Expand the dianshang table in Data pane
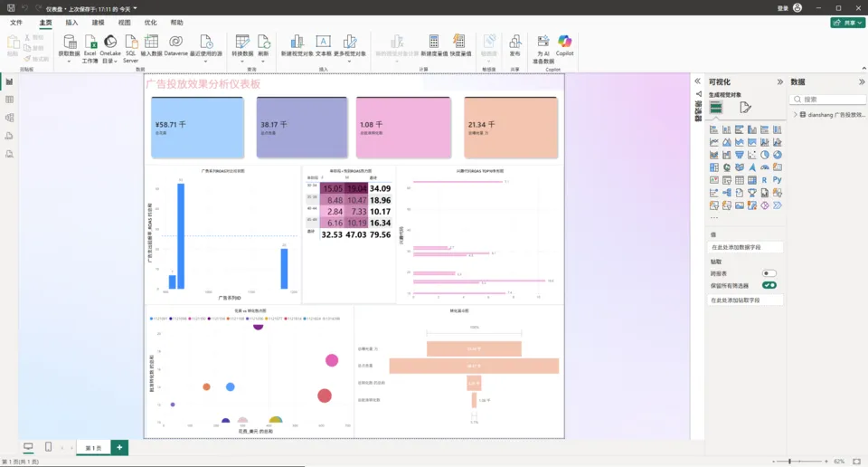Viewport: 868px width, 467px height. point(796,115)
